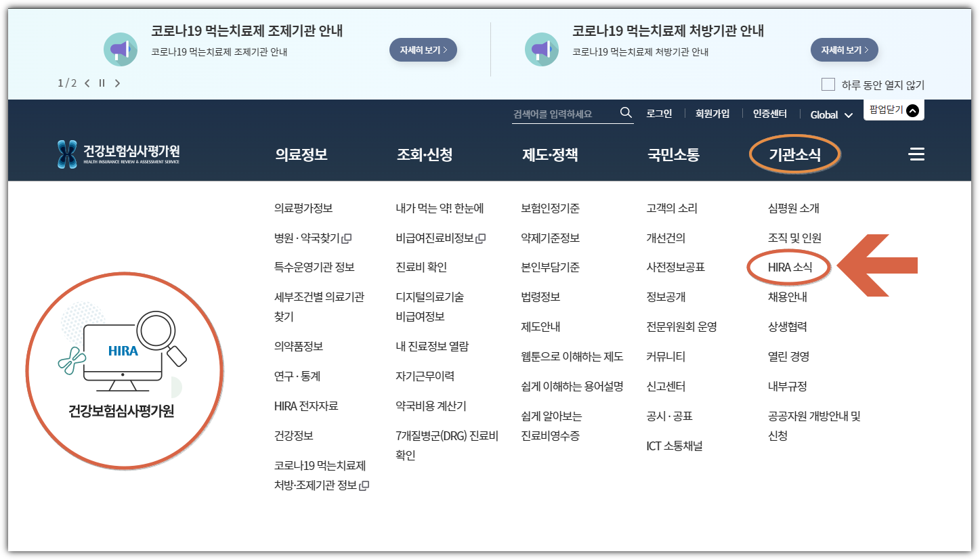Image resolution: width=980 pixels, height=560 pixels.
Task: Open 전문위원회 운영 item
Action: click(x=681, y=327)
